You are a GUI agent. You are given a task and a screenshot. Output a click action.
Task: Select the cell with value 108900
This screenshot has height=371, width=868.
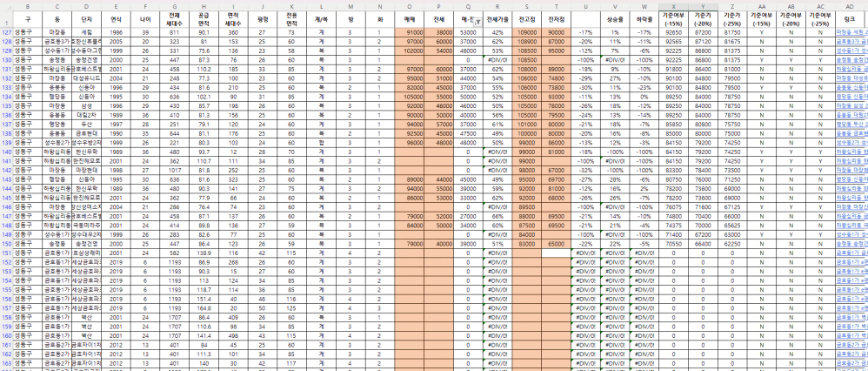point(526,42)
